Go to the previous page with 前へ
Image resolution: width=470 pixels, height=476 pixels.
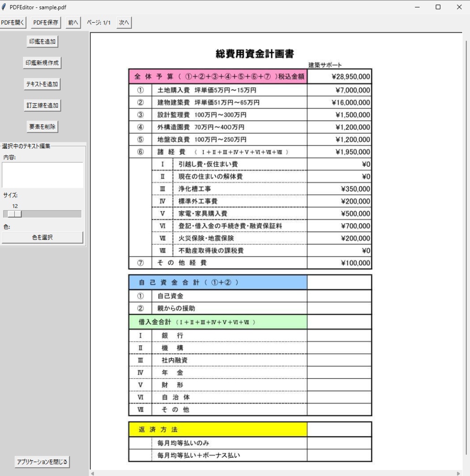(72, 22)
